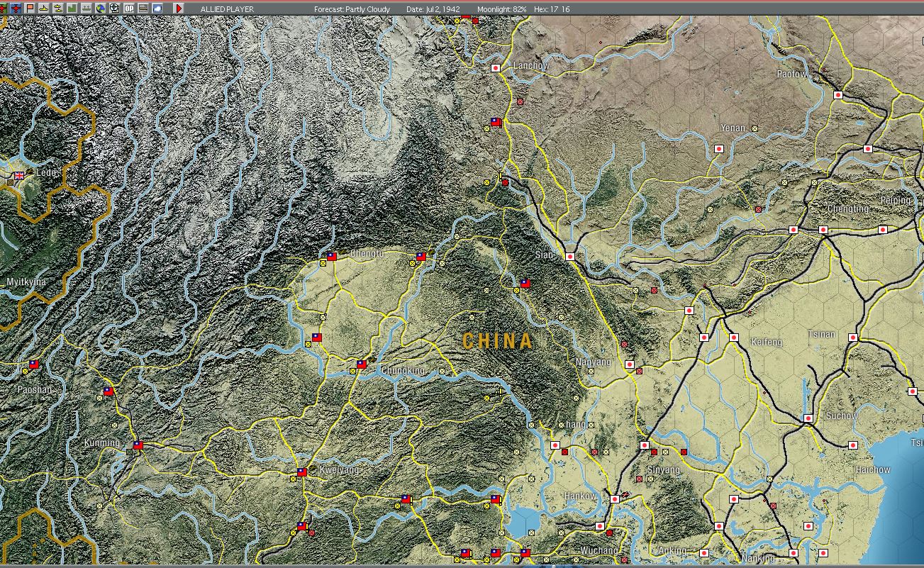The height and width of the screenshot is (568, 924).
Task: Click the Myitkyina map label
Action: click(x=26, y=282)
